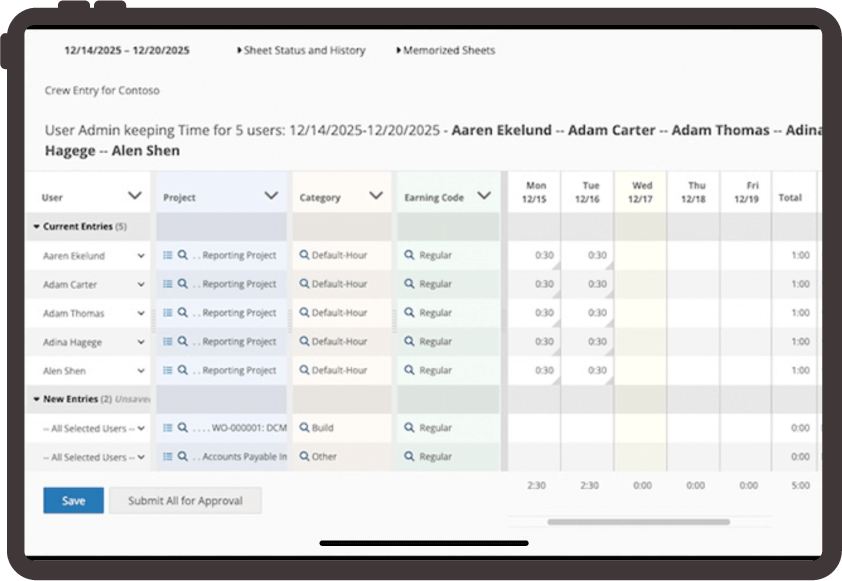The width and height of the screenshot is (842, 581).
Task: Open the Project column header dropdown
Action: 271,196
